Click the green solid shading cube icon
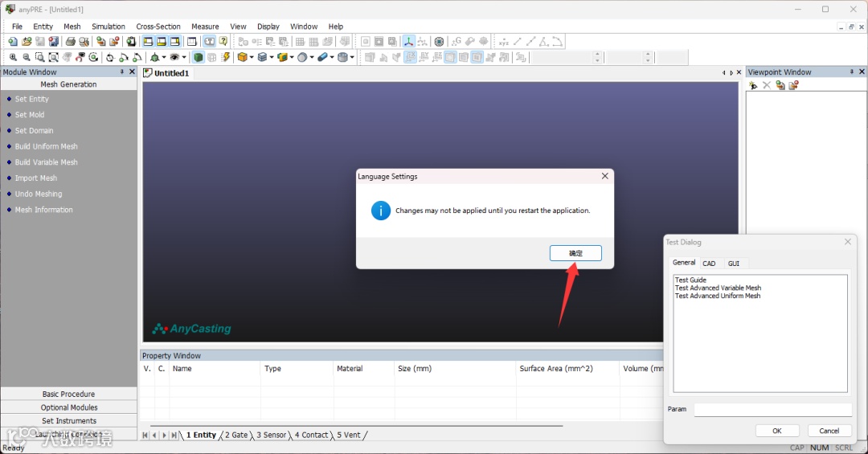 click(x=199, y=57)
